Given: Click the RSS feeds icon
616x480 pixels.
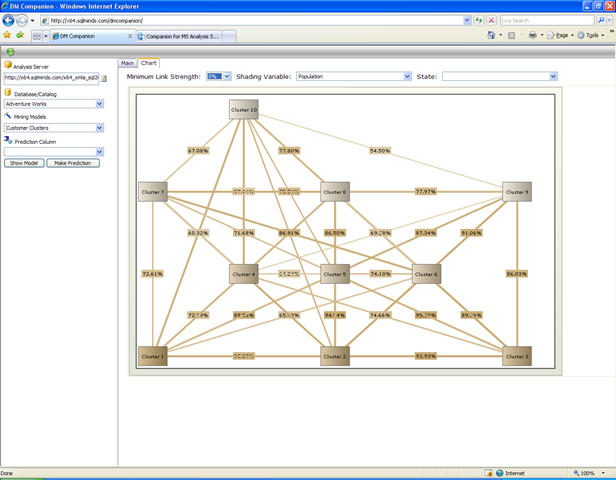Looking at the screenshot, I should pyautogui.click(x=512, y=35).
